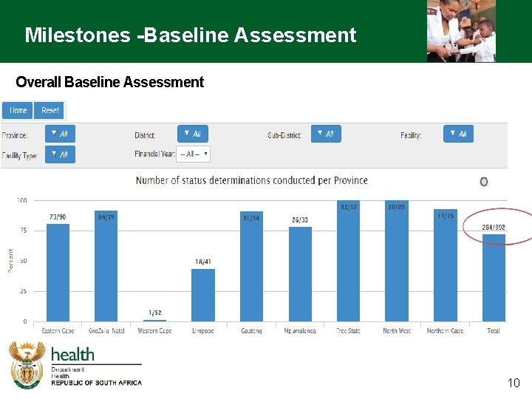Select the Mpumalanga bar
This screenshot has height=399, width=532.
[300, 274]
